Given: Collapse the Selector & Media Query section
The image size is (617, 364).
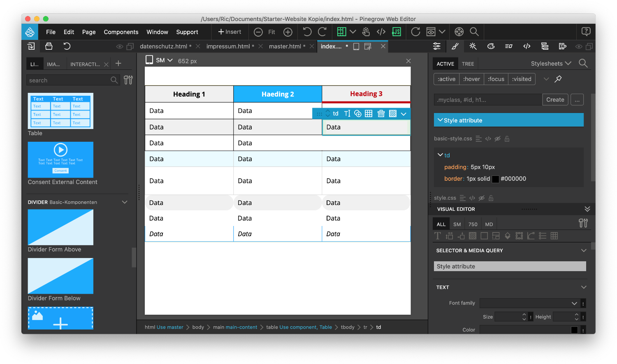Looking at the screenshot, I should point(584,250).
